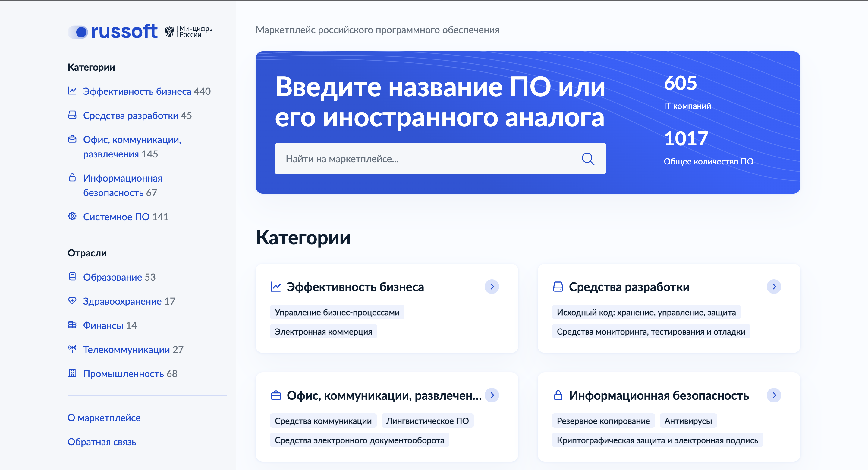Click building icon beside Промышленность
Viewport: 868px width, 470px height.
72,373
